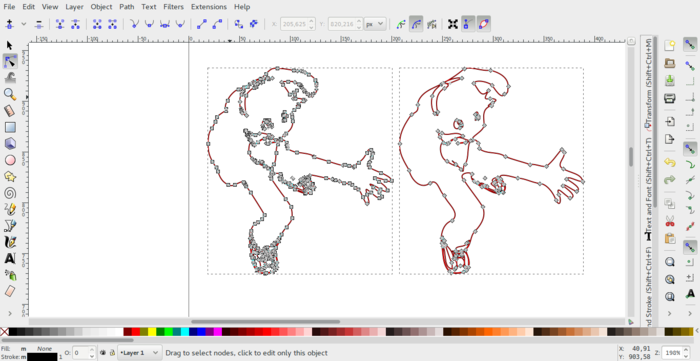Screen dimensions: 700x361
Task: Select the Spiral tool
Action: 10,193
